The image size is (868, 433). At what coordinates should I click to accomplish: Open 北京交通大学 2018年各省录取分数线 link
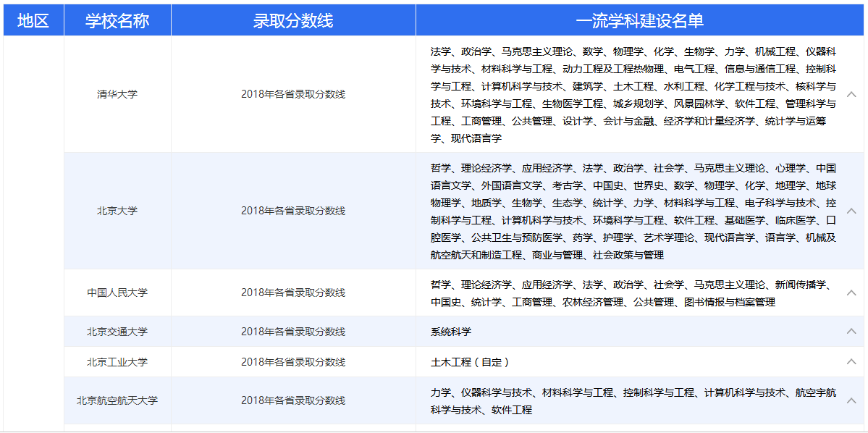tap(293, 332)
